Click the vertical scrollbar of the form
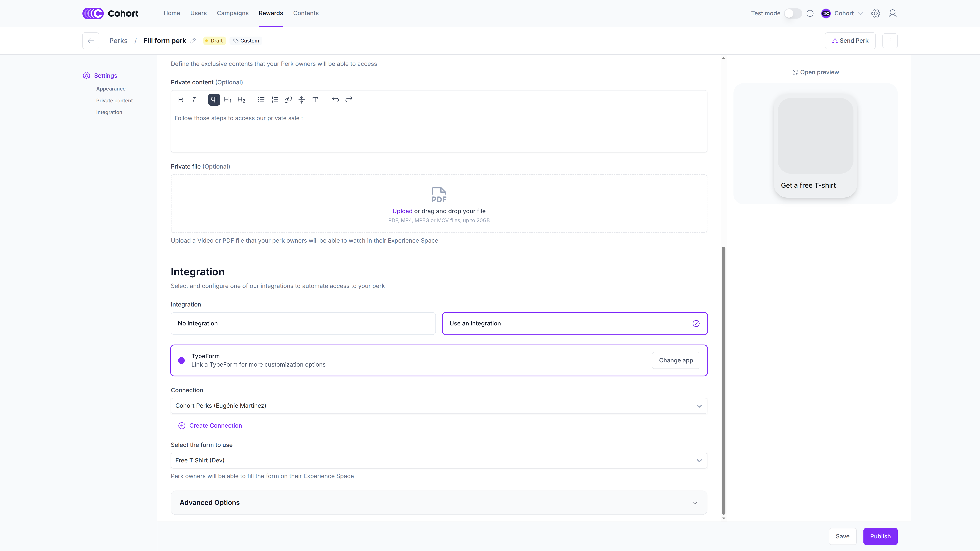 point(724,380)
